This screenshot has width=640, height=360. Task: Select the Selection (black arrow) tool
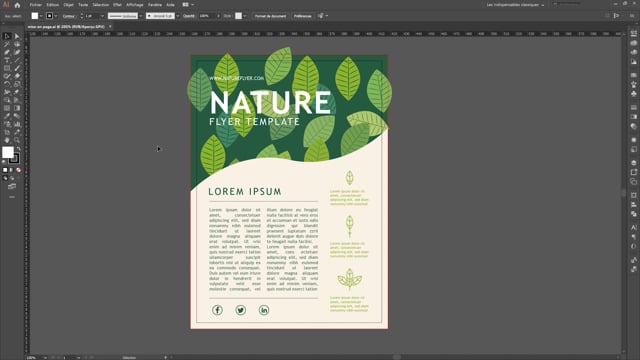point(7,36)
